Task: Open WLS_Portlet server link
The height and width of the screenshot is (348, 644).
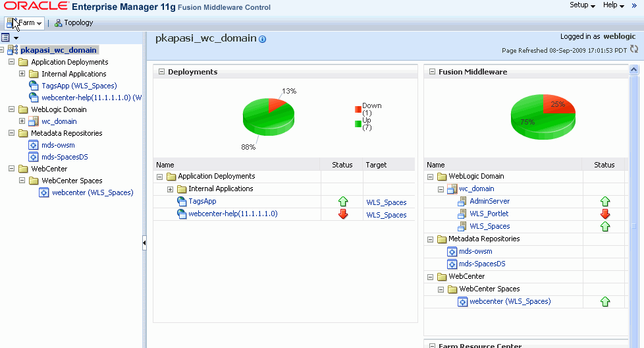Action: 489,214
